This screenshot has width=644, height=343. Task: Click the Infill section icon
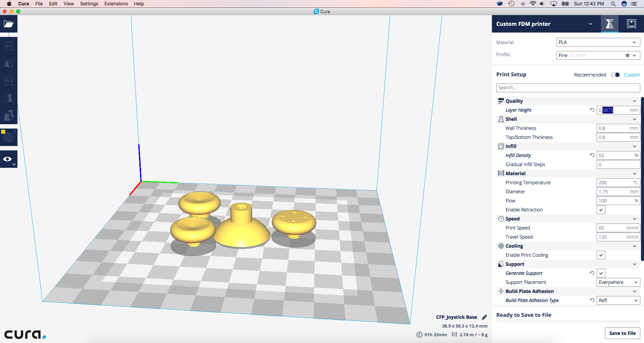501,146
